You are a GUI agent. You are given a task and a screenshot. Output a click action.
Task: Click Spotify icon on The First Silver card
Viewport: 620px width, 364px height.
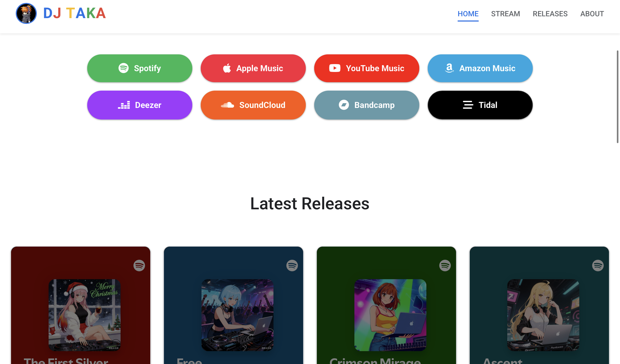139,266
